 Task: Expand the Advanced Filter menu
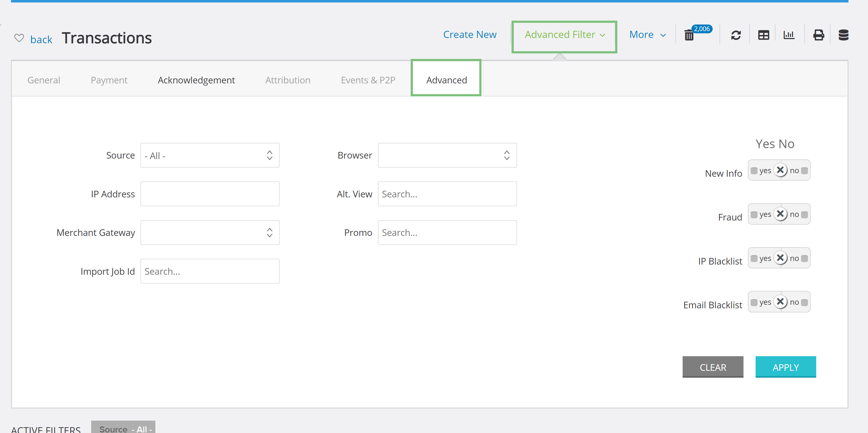(564, 35)
